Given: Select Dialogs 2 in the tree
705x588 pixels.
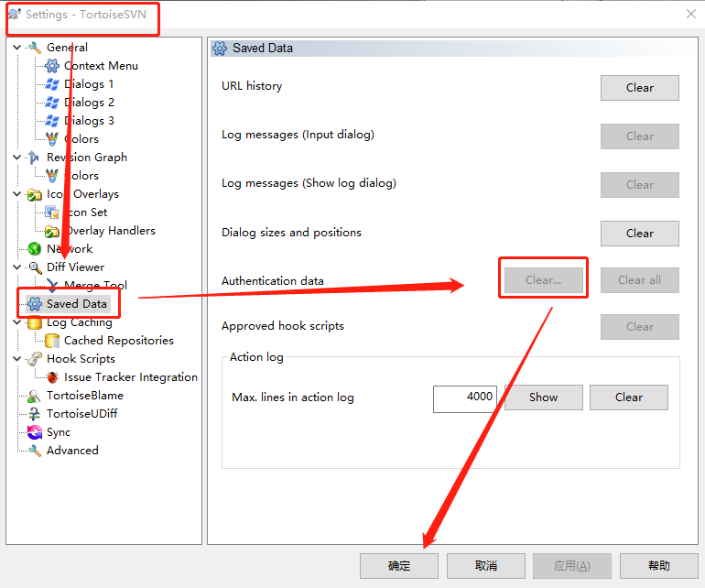Looking at the screenshot, I should (x=89, y=103).
